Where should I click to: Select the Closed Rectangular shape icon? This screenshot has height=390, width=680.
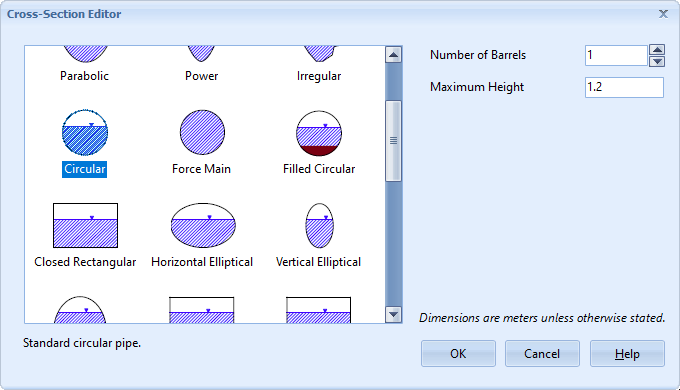tap(85, 226)
